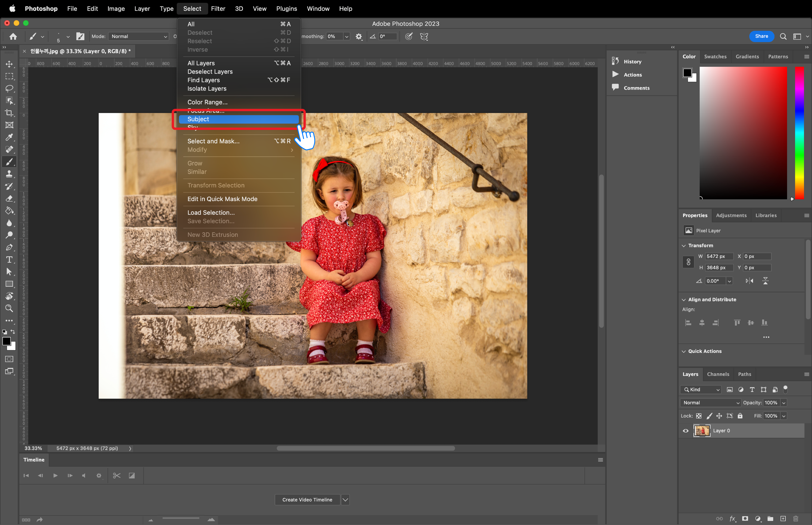Add layer mask icon in Layers panel
Viewport: 812px width, 525px height.
[745, 519]
